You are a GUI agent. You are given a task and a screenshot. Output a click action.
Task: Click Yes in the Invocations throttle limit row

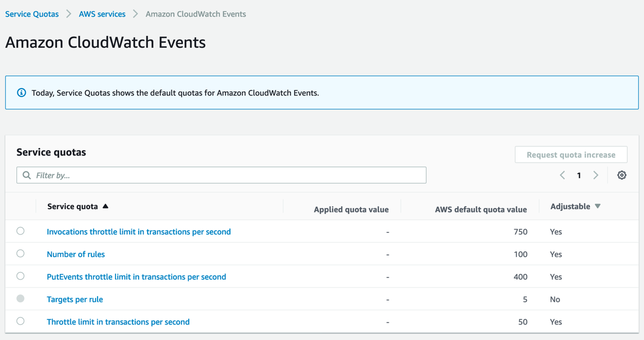(x=556, y=232)
